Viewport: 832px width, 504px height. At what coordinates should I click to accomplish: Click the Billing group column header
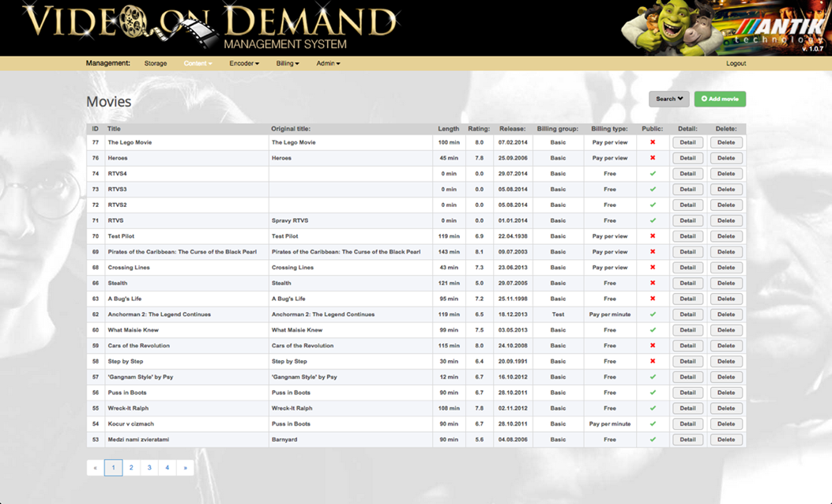(x=557, y=129)
